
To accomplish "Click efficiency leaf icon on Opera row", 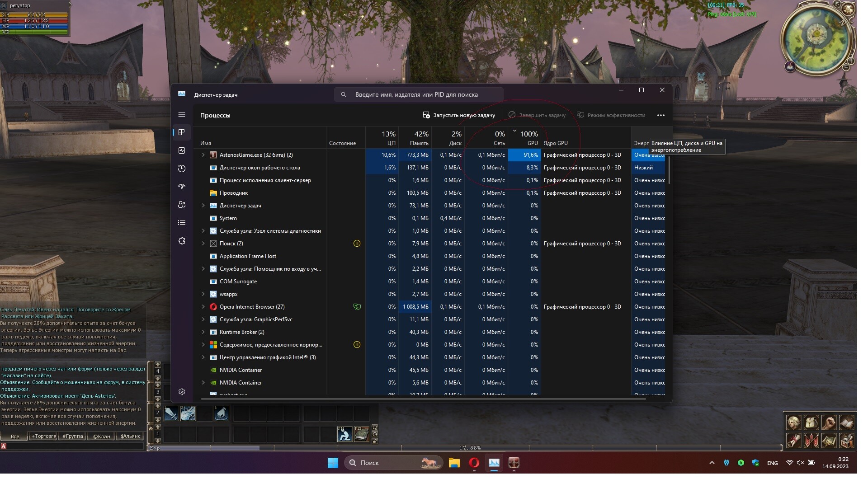I will (x=357, y=307).
